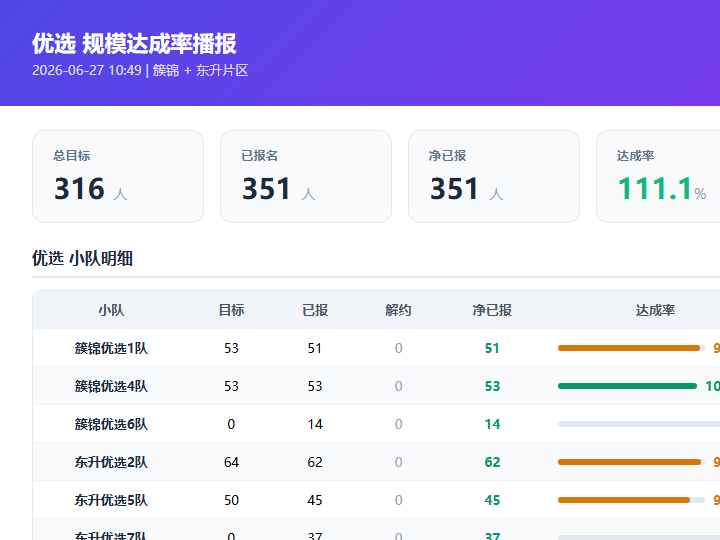This screenshot has width=720, height=540.
Task: Click the 小队 column header
Action: click(x=111, y=310)
